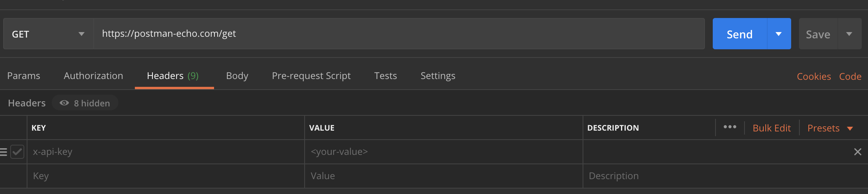Open the Authorization tab
Image resolution: width=868 pixels, height=194 pixels.
point(93,75)
